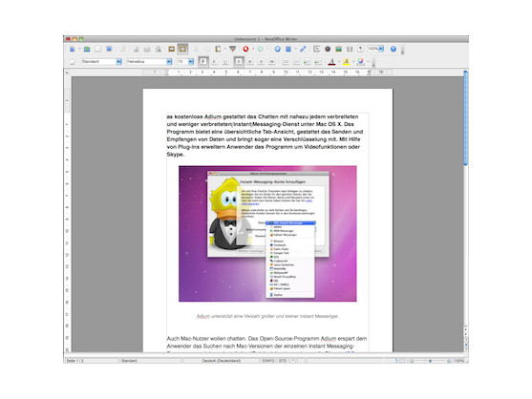The width and height of the screenshot is (532, 399).
Task: Click the red Undo icon
Action: tap(245, 49)
